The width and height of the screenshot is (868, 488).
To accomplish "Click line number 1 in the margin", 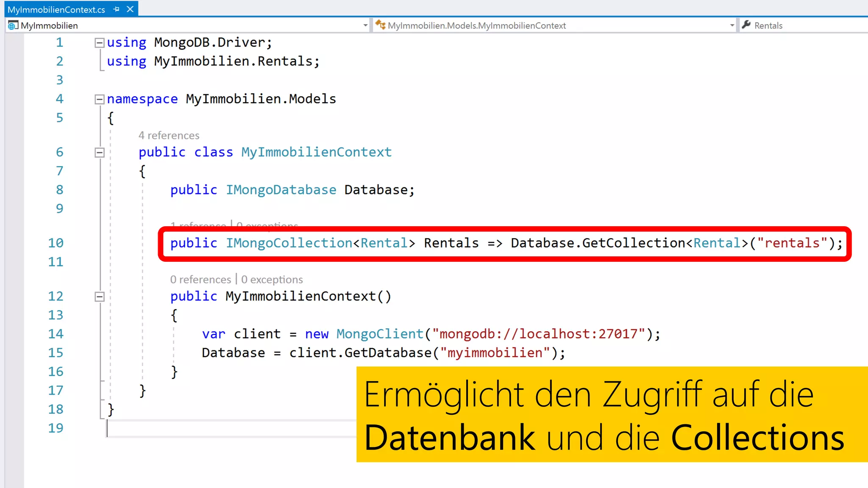I will click(x=59, y=42).
